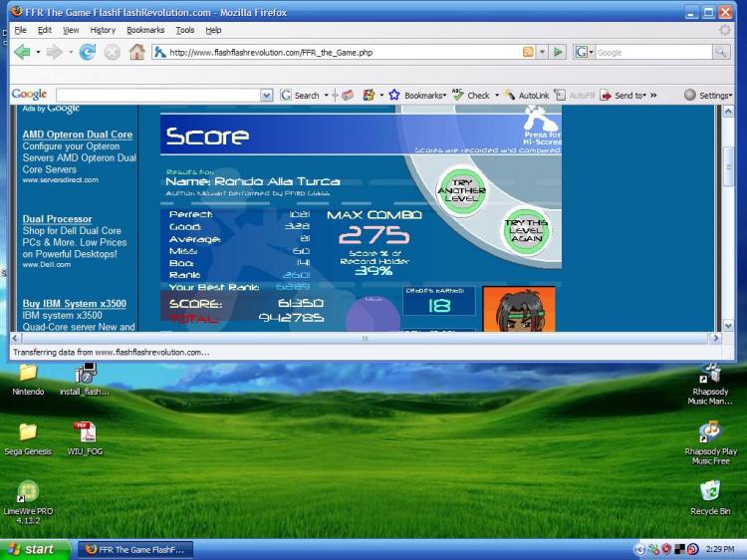Open the History menu
747x560 pixels.
[x=103, y=30]
